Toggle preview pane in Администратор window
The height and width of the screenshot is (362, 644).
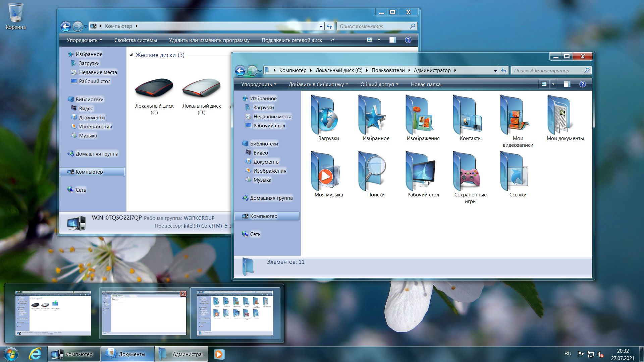click(x=567, y=84)
